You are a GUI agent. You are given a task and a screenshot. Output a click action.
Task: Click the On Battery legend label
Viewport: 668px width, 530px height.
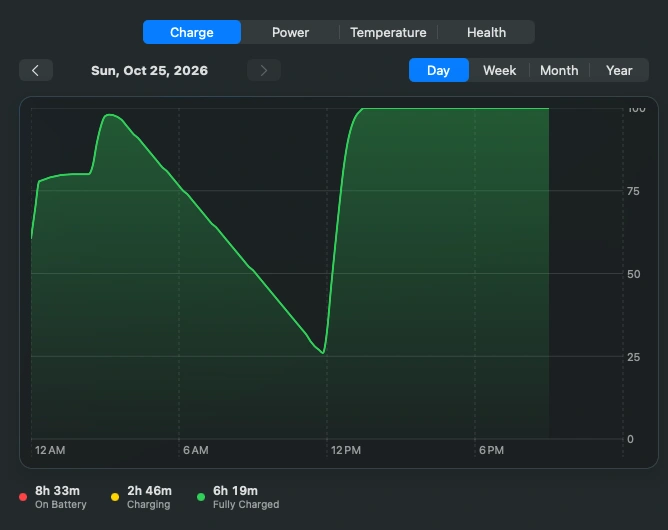tap(60, 504)
